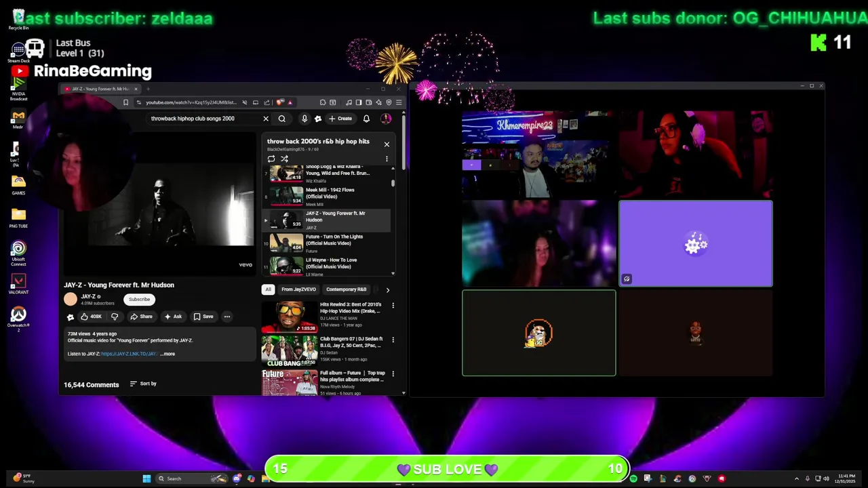This screenshot has width=868, height=488.
Task: Click the youtube.com address bar
Action: (191, 102)
